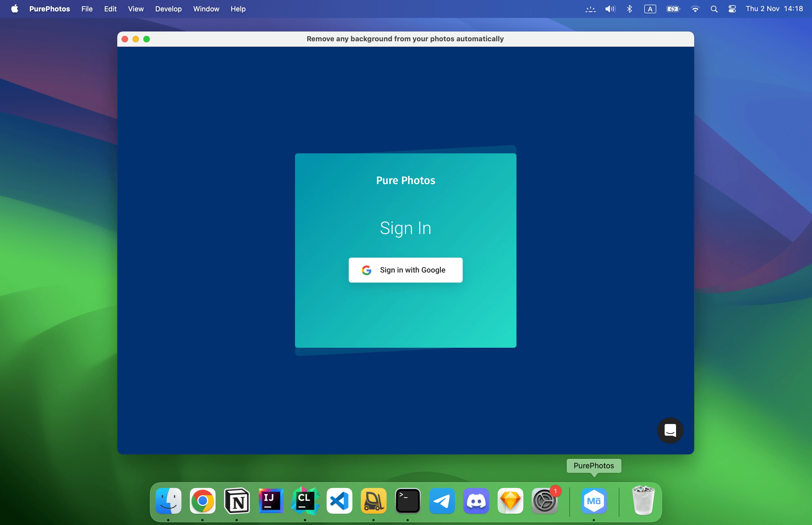Click the chat support icon
Screen dimensions: 812x525
(x=672, y=430)
